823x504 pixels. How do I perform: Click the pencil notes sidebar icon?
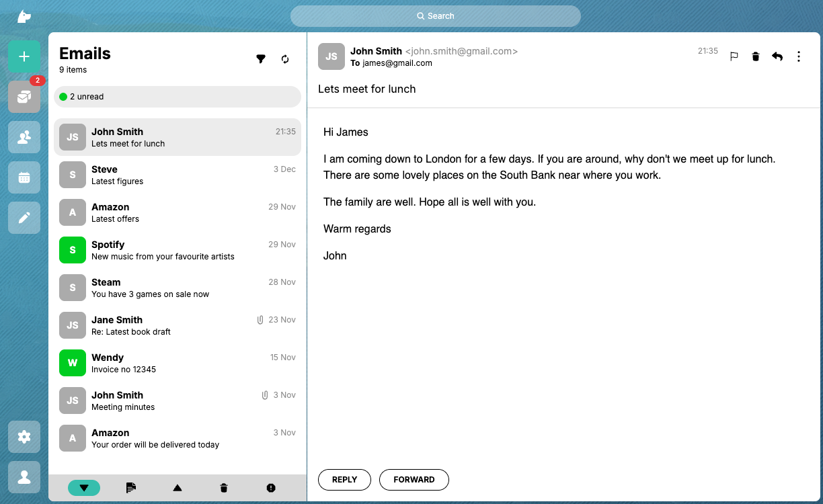(24, 218)
